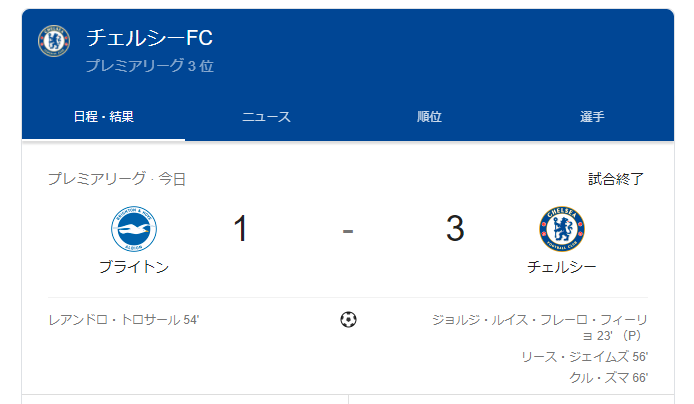Click Brighton's score of 1

point(240,228)
